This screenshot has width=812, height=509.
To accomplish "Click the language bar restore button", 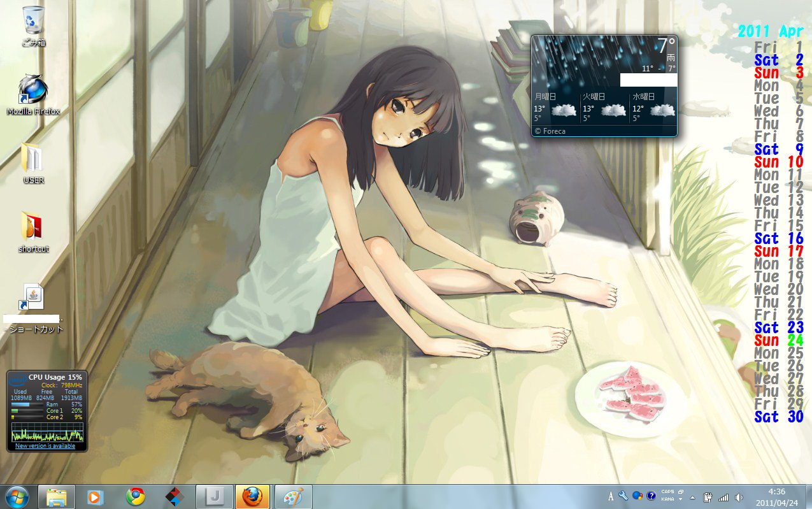I will (x=681, y=492).
